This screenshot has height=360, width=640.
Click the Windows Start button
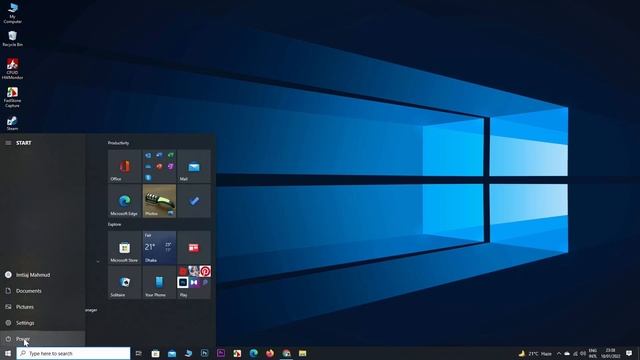[x=8, y=353]
